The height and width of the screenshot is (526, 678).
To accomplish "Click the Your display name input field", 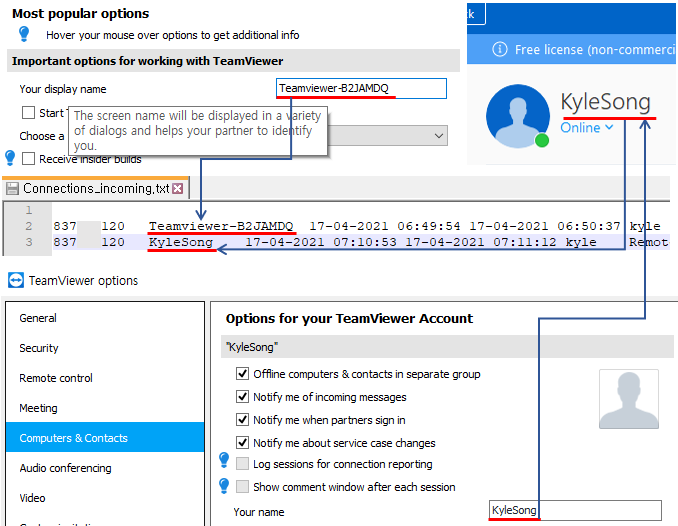I will point(361,88).
